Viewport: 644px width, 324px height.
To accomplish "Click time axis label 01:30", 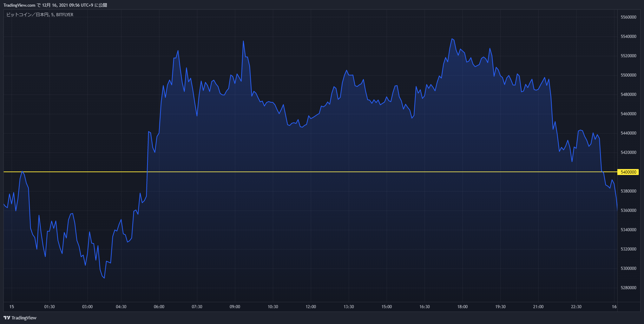I will tap(50, 307).
